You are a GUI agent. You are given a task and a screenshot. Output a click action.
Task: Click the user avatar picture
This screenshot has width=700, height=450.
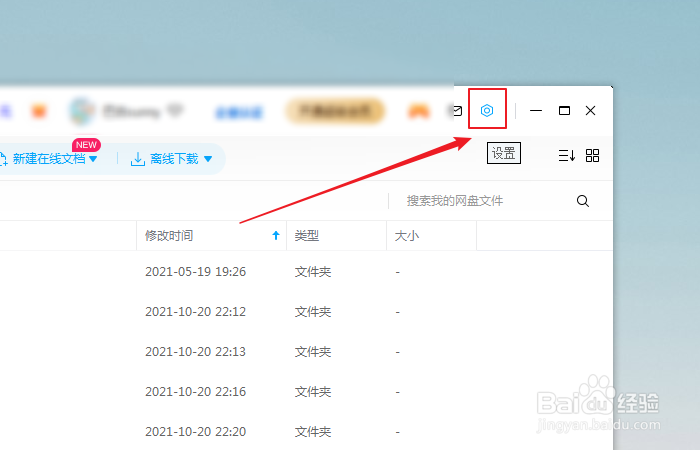point(82,111)
